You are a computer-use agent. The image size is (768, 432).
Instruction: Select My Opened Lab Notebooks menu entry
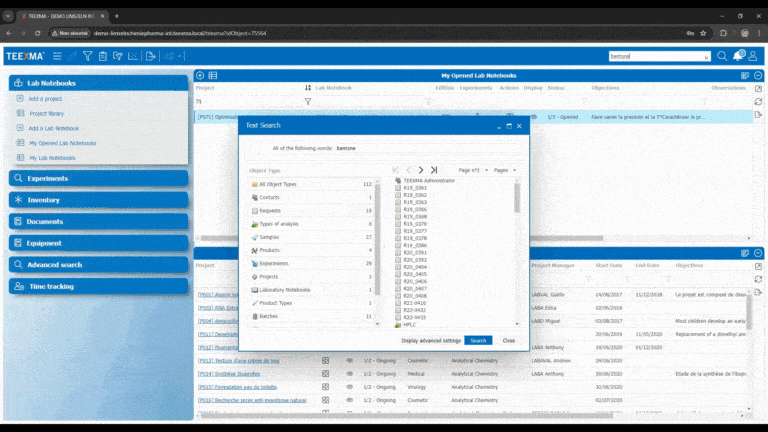click(62, 143)
